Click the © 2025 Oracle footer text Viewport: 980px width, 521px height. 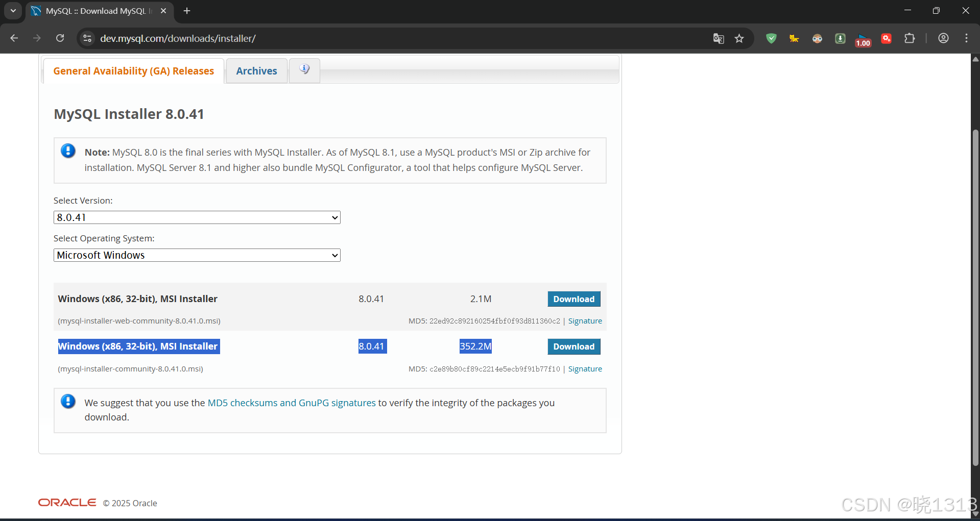pyautogui.click(x=130, y=503)
